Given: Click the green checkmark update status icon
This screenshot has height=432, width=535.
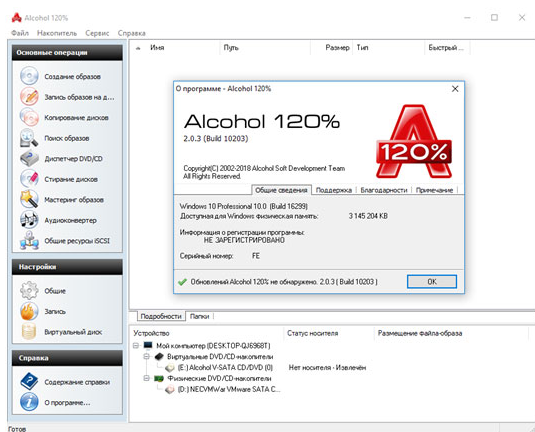Looking at the screenshot, I should tap(183, 282).
